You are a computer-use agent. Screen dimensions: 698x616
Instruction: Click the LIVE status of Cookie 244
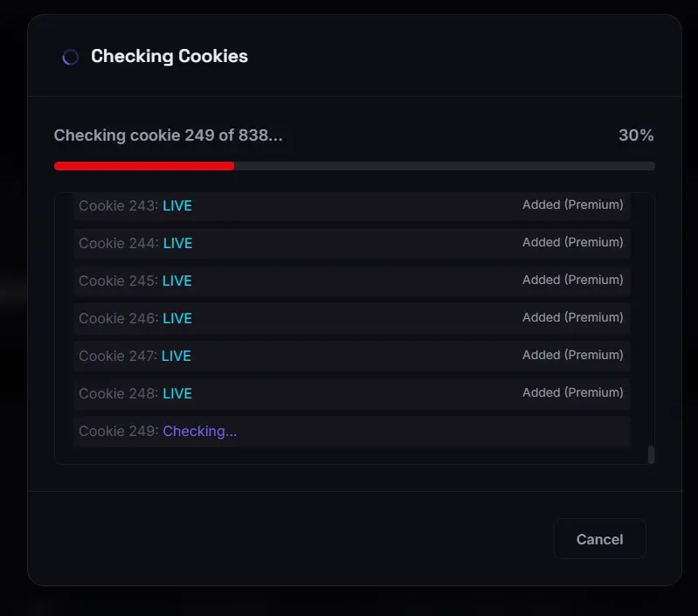(x=177, y=243)
